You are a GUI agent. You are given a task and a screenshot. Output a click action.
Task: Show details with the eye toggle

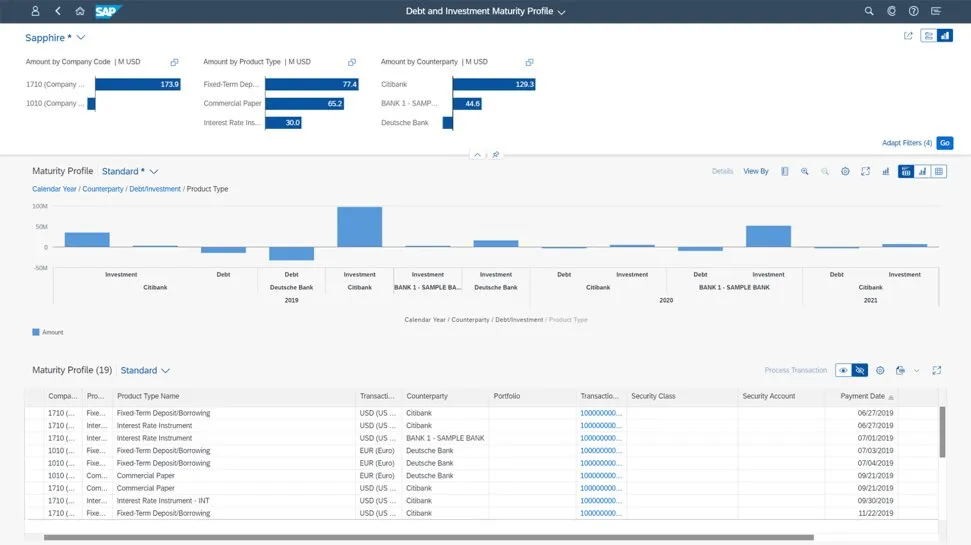click(x=844, y=370)
